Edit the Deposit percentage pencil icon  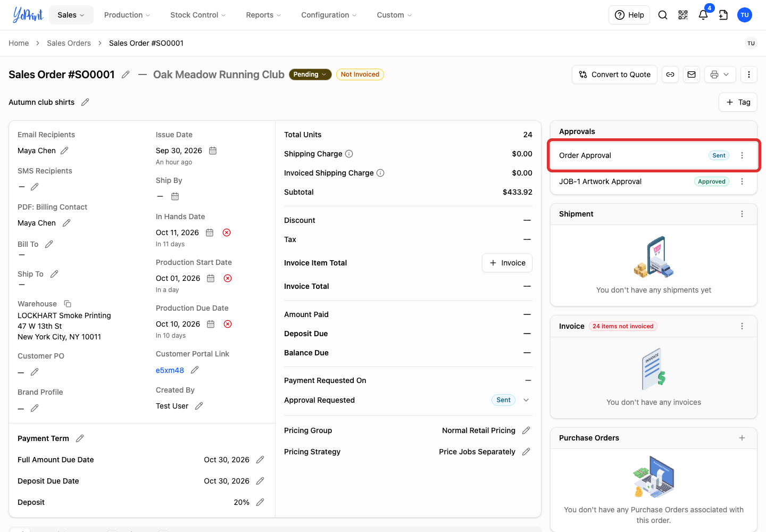[x=260, y=502]
